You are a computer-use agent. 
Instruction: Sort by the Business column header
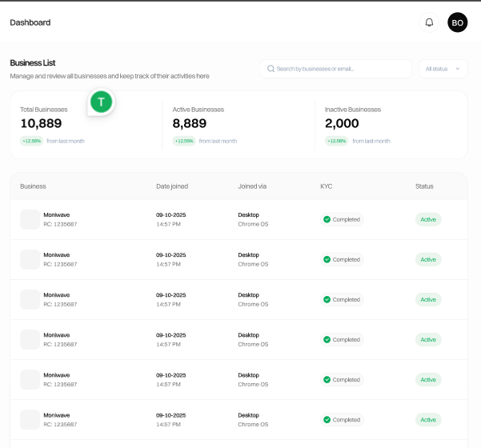coord(33,186)
